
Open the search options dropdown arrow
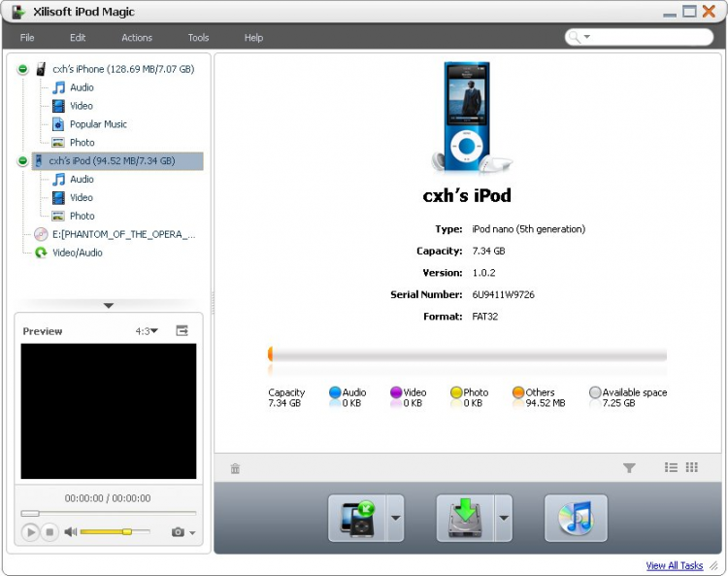(x=587, y=36)
